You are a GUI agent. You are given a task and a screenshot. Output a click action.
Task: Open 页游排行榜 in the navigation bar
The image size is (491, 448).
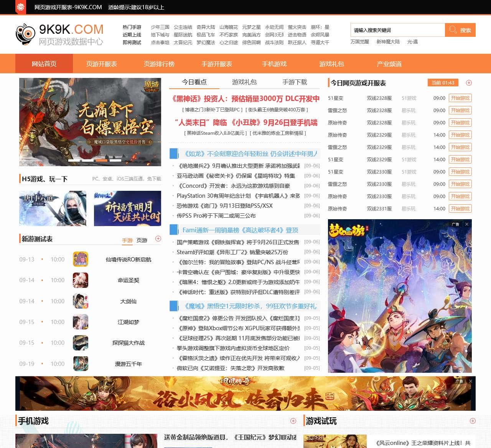159,64
